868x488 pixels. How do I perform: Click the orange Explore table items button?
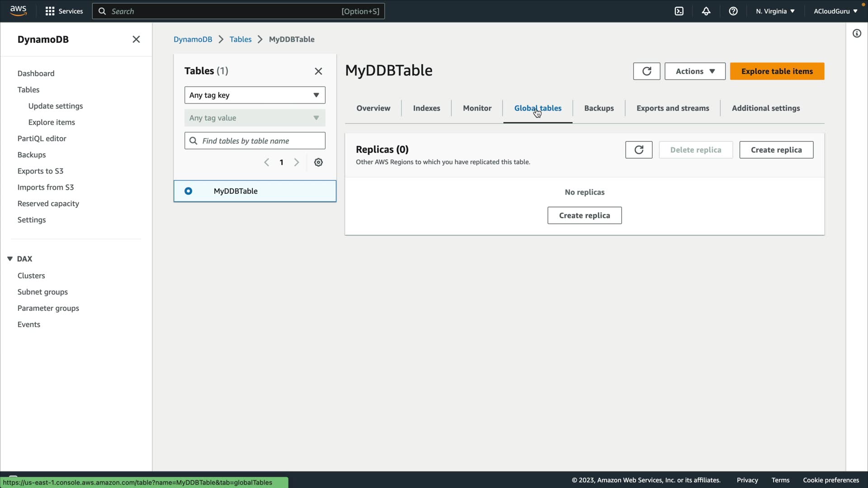point(777,71)
